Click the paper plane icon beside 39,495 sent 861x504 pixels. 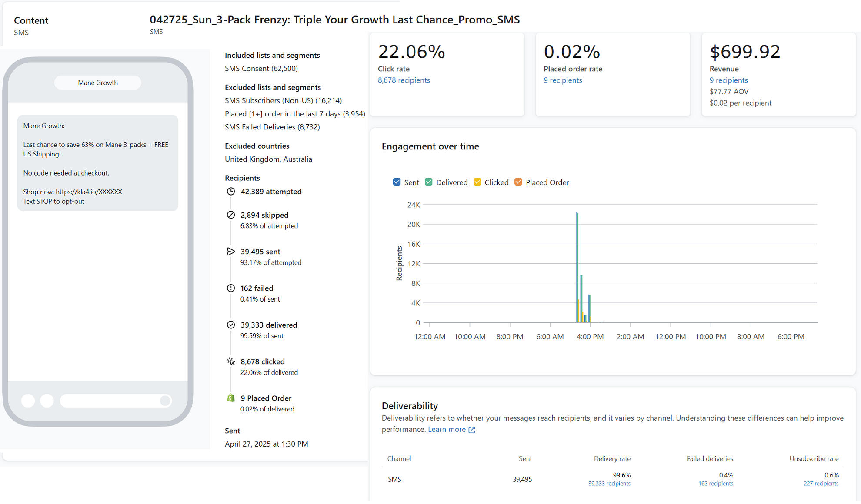231,252
